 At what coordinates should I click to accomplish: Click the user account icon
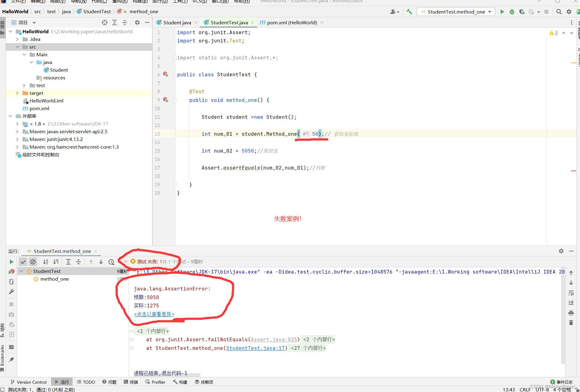click(395, 12)
